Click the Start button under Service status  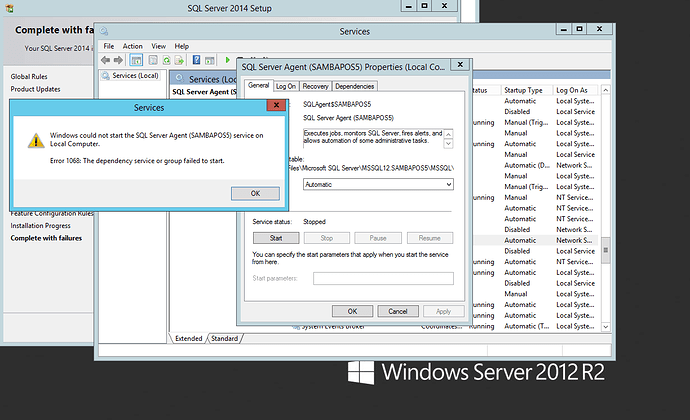tap(276, 238)
